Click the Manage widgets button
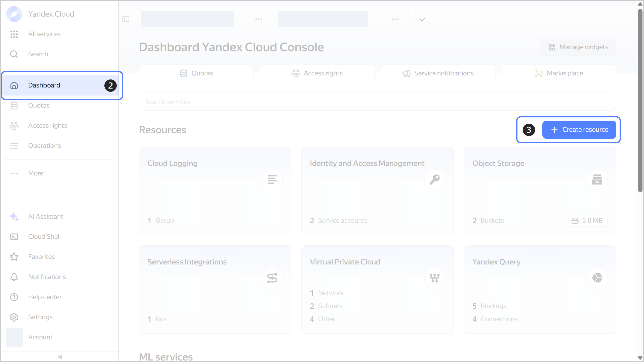This screenshot has width=644, height=362. pyautogui.click(x=578, y=47)
